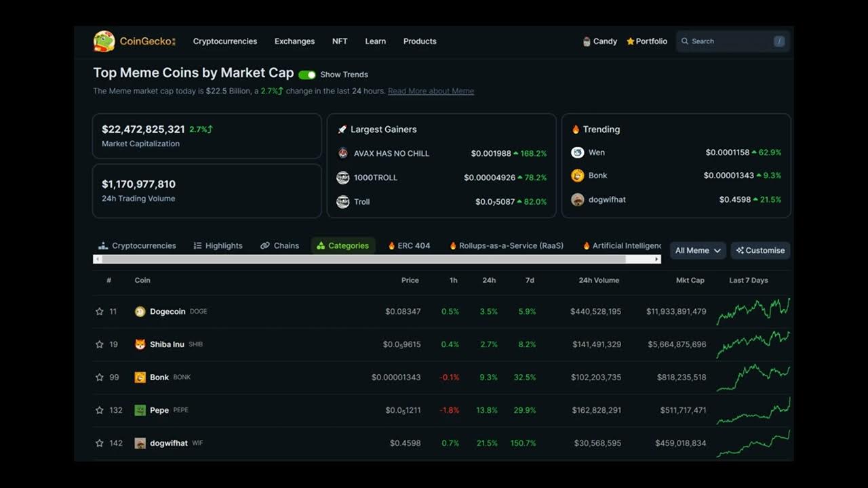Star Pepe as a favorite
Viewport: 868px width, 488px height.
coord(100,410)
